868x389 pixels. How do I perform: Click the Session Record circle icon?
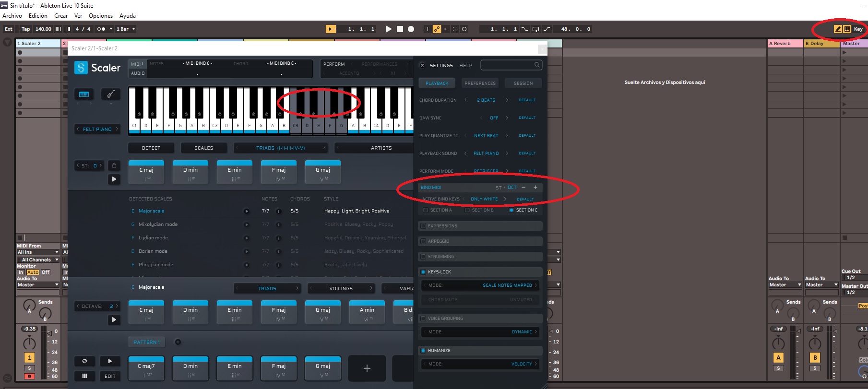pyautogui.click(x=464, y=29)
